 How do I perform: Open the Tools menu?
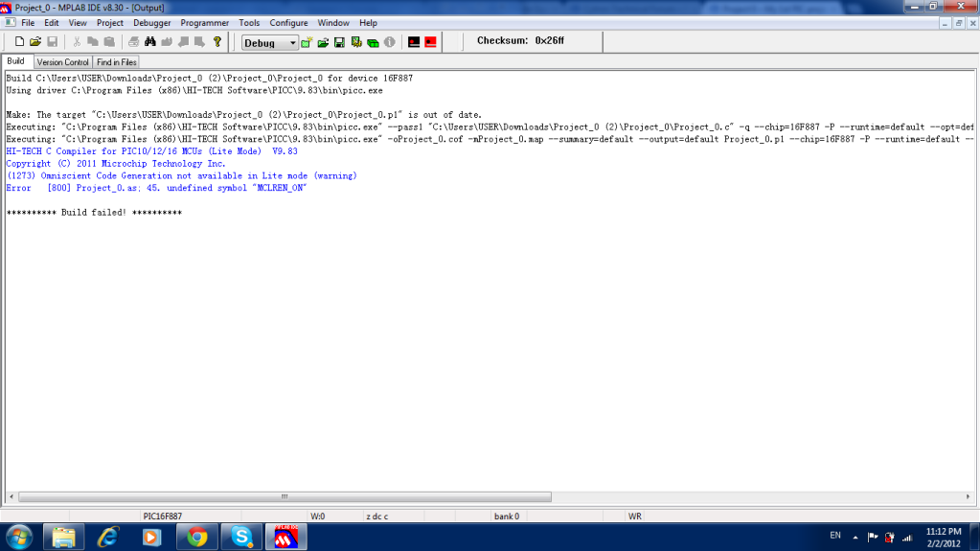(x=249, y=22)
